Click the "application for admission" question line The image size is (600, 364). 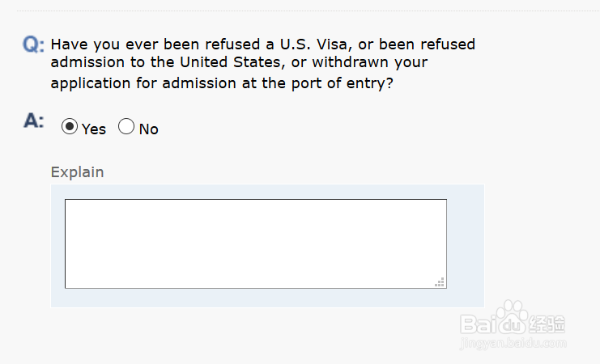222,83
